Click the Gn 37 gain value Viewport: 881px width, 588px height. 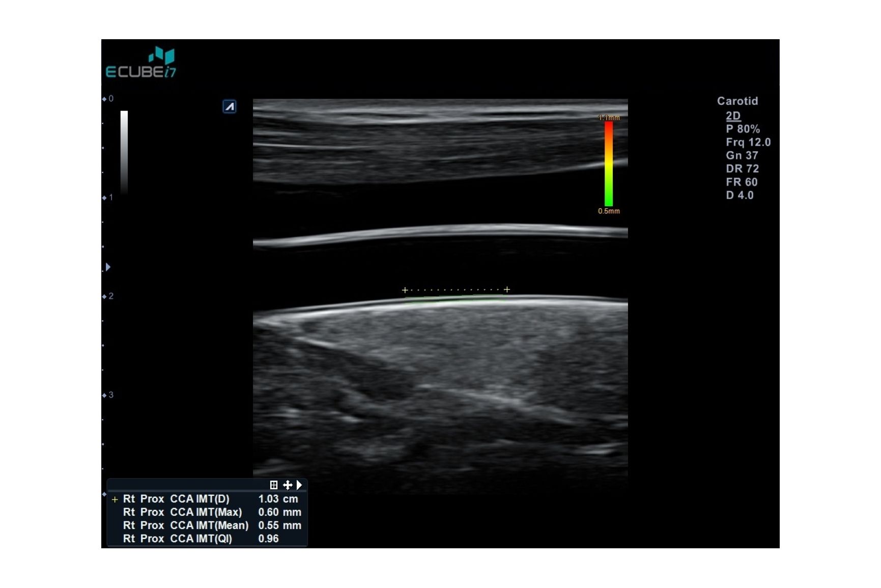click(742, 155)
